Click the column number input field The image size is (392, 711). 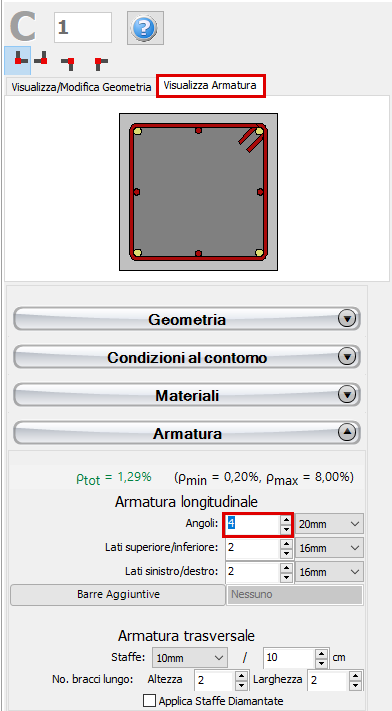83,27
